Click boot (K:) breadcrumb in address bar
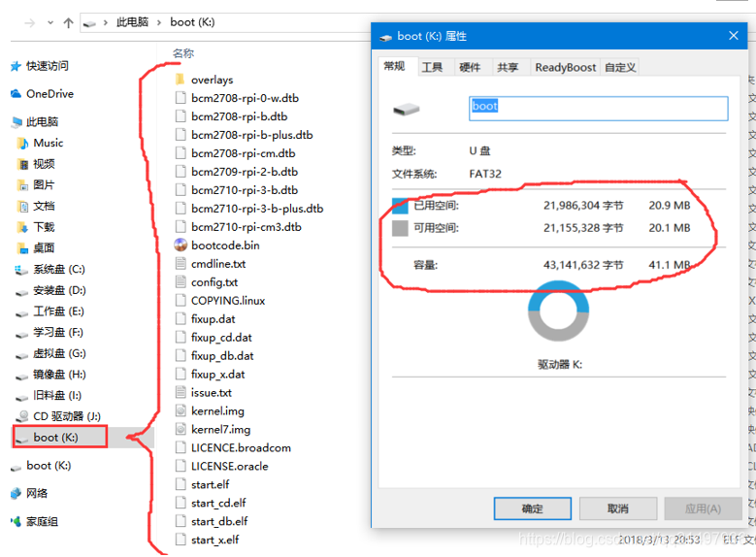Viewport: 756px width, 557px height. [x=192, y=22]
